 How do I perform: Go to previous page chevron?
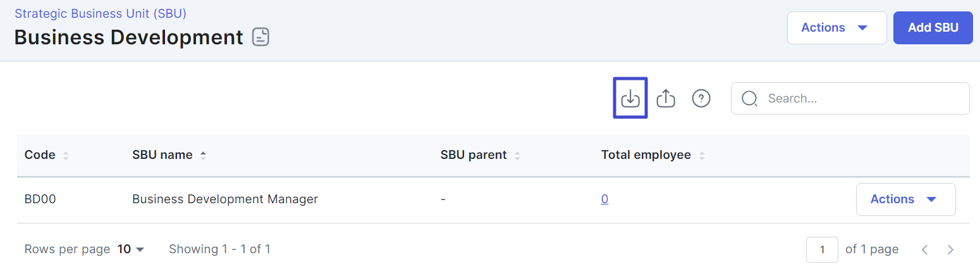click(924, 249)
